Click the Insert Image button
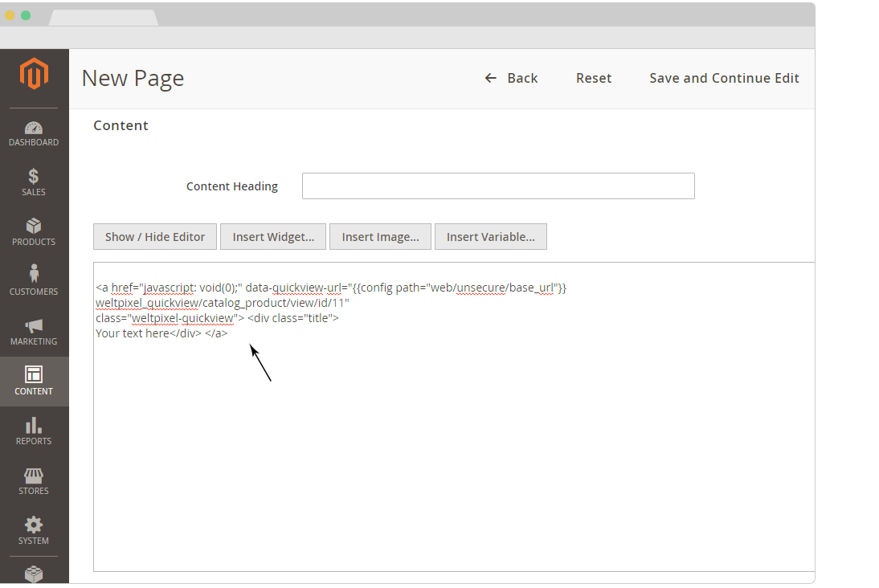Image resolution: width=879 pixels, height=588 pixels. click(380, 237)
